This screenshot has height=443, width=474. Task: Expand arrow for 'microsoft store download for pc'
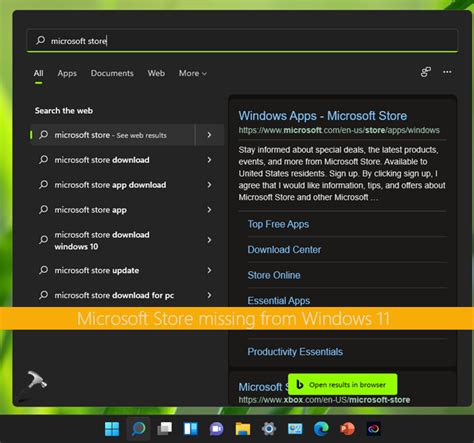pos(209,295)
